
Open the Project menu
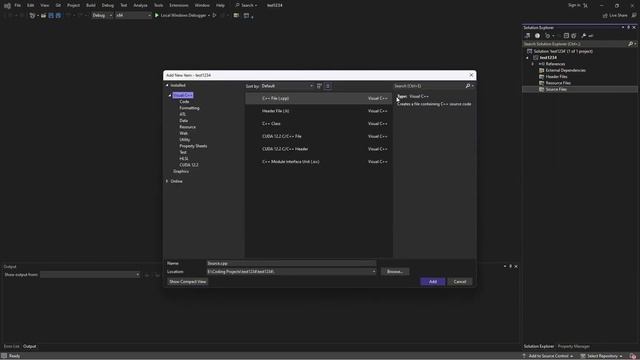coord(73,5)
